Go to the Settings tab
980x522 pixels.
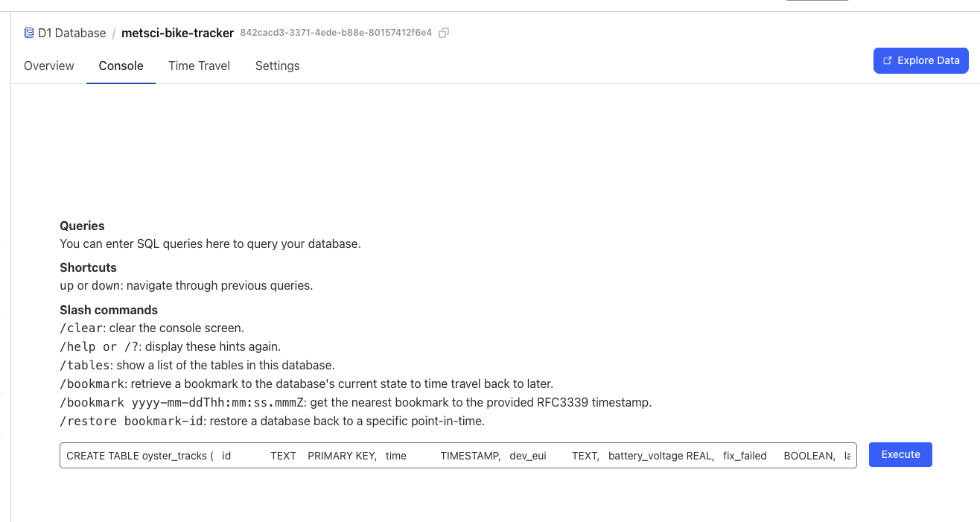point(277,66)
